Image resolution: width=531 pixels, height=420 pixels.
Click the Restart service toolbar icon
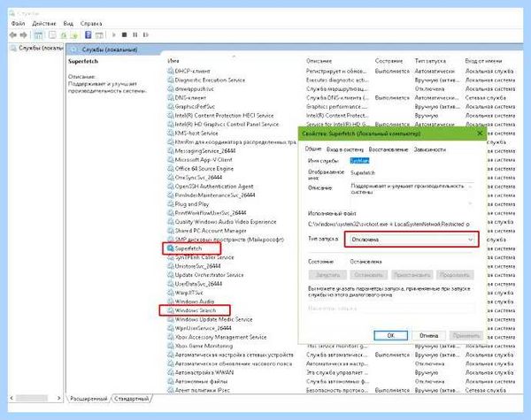click(146, 34)
